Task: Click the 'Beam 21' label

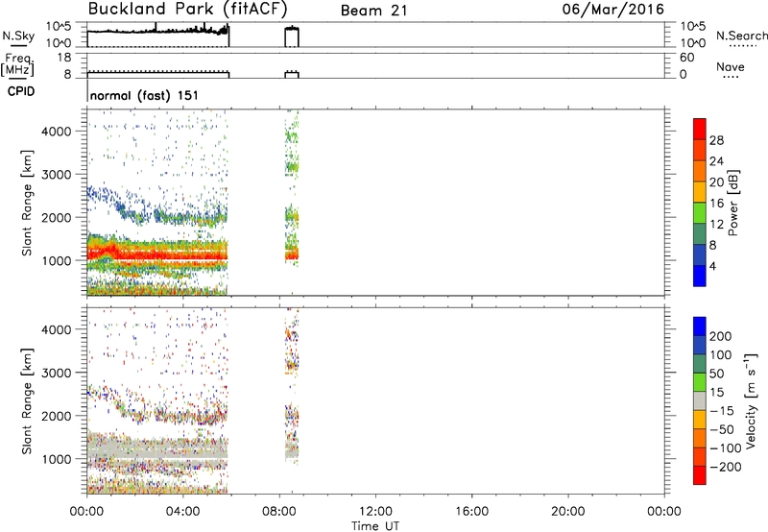Action: tap(374, 11)
